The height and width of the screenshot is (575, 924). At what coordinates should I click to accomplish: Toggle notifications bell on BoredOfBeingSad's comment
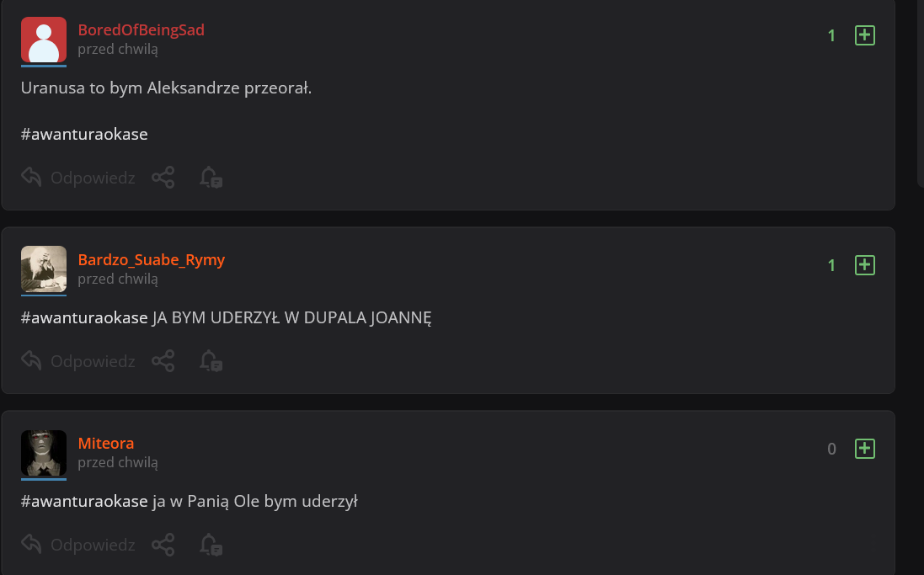tap(211, 178)
